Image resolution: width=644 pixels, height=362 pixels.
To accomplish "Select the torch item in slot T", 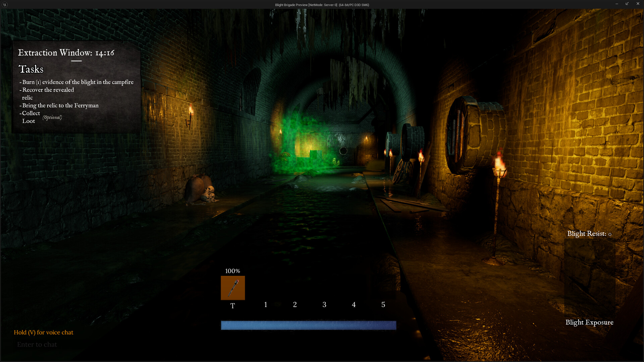I will (x=233, y=288).
